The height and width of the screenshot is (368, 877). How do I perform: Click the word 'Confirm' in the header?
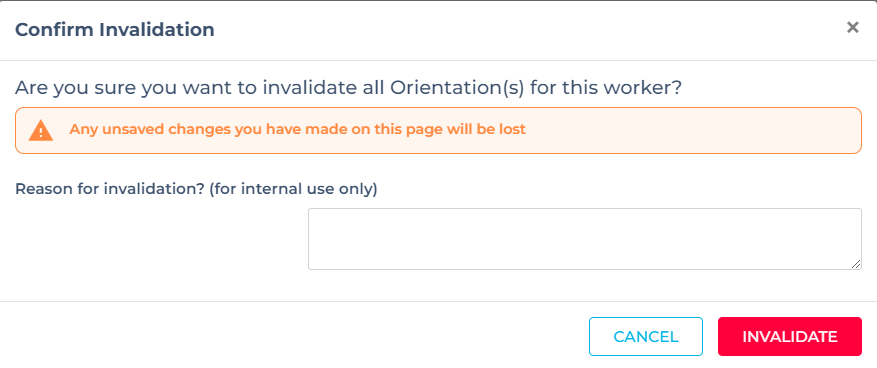click(55, 29)
